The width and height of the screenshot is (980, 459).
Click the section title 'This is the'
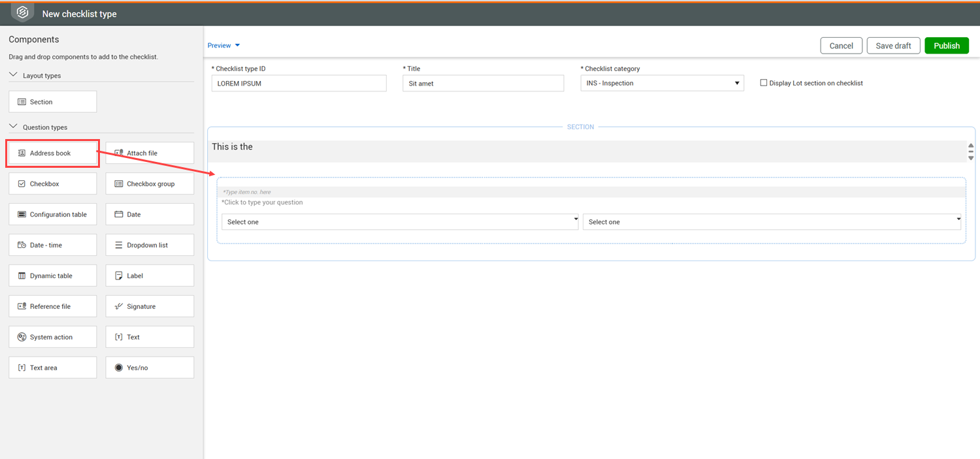tap(232, 147)
